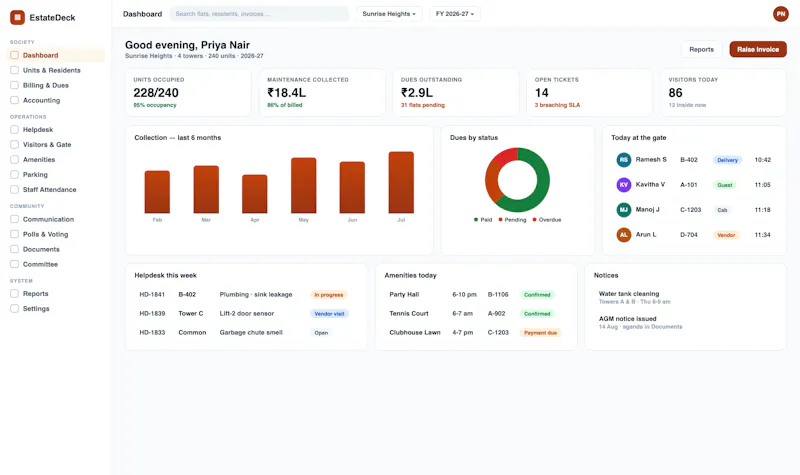Open the Units Occupied 228/240 card
The height and width of the screenshot is (475, 800).
click(188, 93)
